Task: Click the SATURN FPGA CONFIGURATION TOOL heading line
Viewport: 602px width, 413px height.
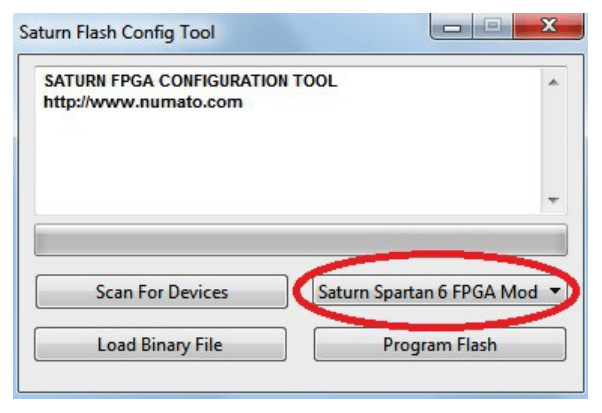Action: tap(190, 82)
